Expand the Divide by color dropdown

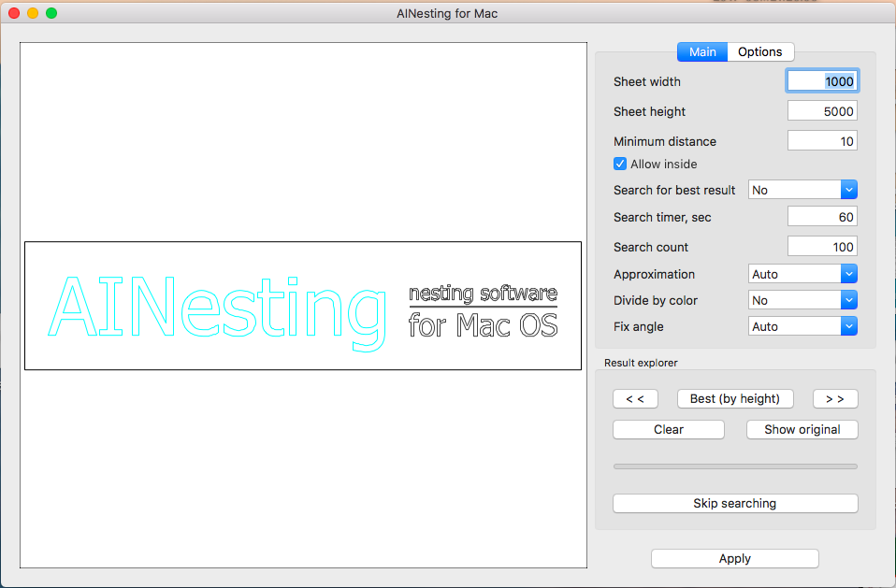(x=802, y=300)
